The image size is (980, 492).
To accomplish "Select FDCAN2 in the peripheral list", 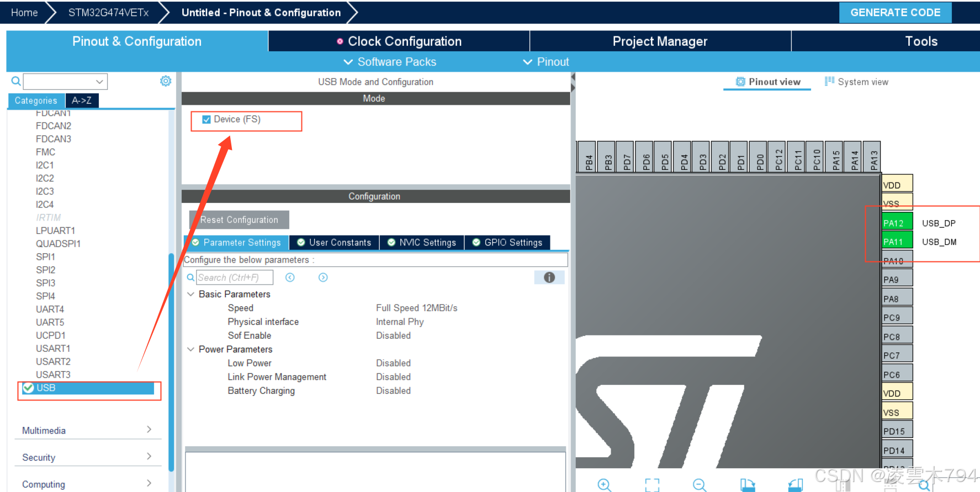I will coord(54,126).
